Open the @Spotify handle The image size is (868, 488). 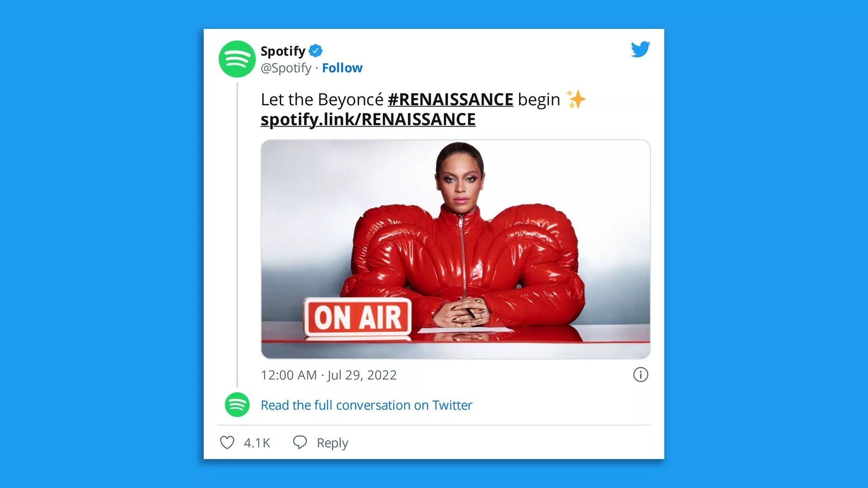pos(286,68)
